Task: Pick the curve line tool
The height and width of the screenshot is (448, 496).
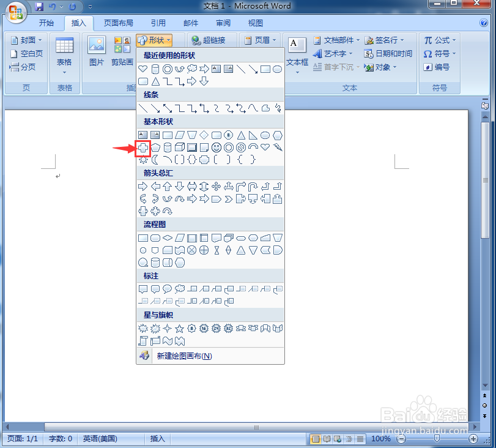Action: pos(253,108)
